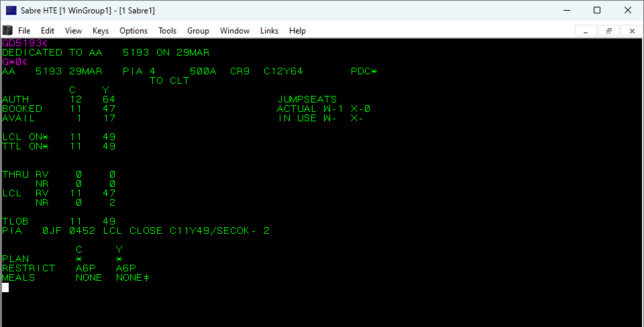Click the document icon left of File menu
Viewport: 644px width, 327px height.
click(7, 30)
